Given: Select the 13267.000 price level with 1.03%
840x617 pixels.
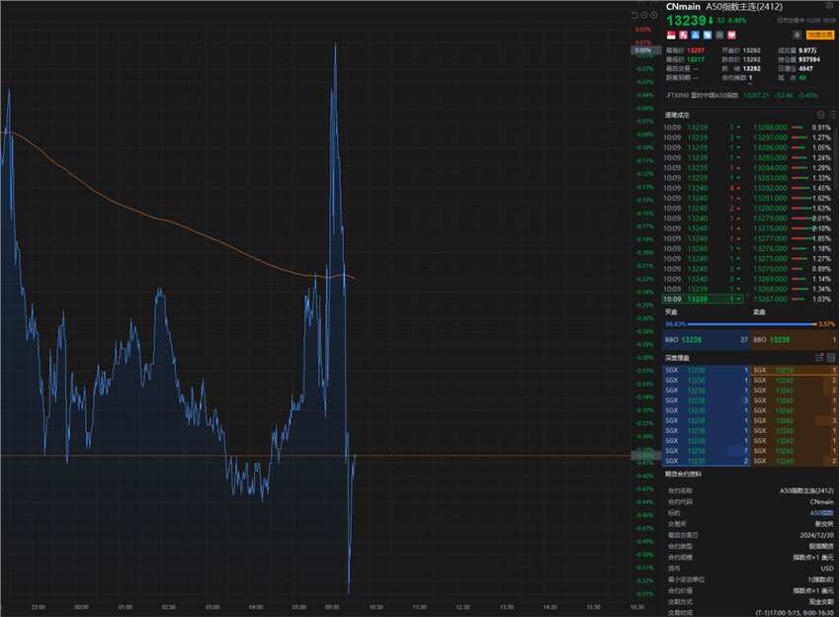Looking at the screenshot, I should 793,300.
